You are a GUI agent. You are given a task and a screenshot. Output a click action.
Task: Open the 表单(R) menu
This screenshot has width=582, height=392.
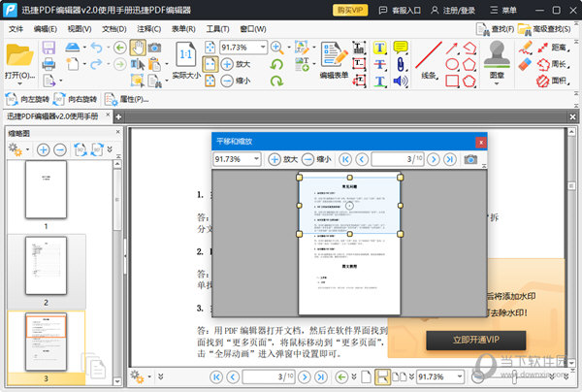183,28
